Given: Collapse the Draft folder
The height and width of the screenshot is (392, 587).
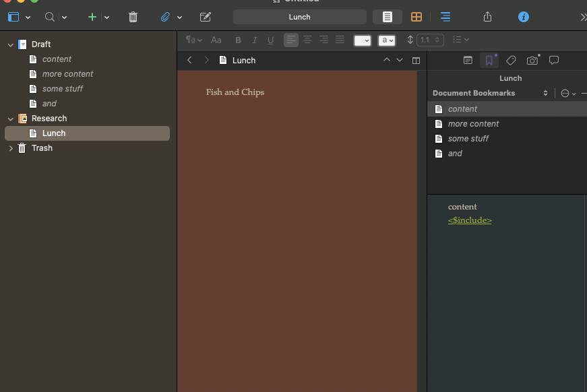Looking at the screenshot, I should coord(11,44).
